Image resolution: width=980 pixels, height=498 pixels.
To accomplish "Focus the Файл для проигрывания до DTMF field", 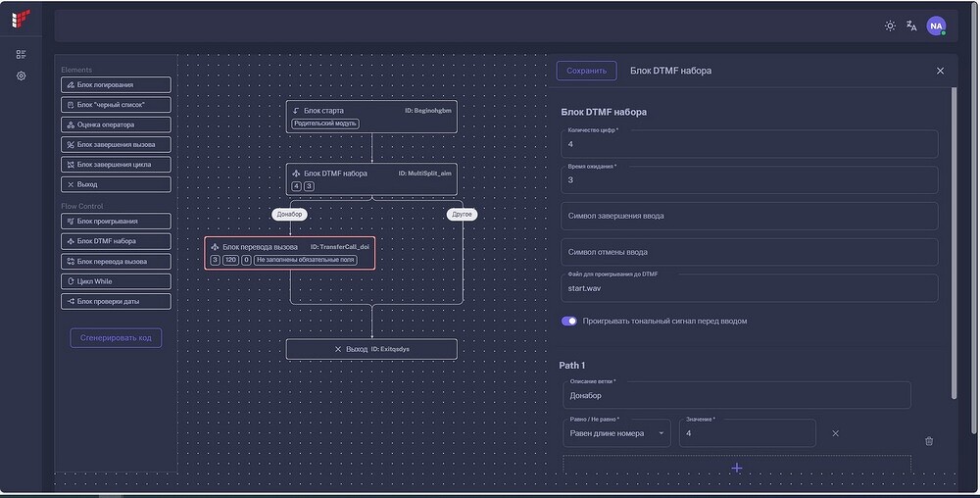I will (x=750, y=288).
